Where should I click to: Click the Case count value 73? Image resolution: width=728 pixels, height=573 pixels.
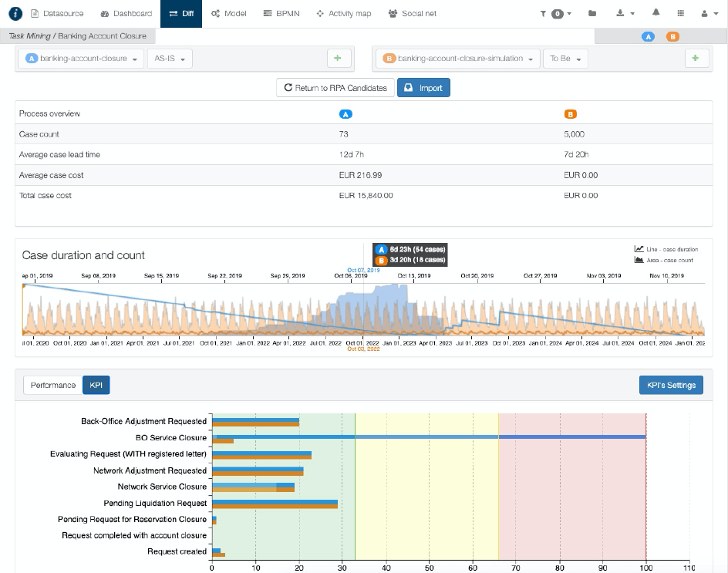344,134
